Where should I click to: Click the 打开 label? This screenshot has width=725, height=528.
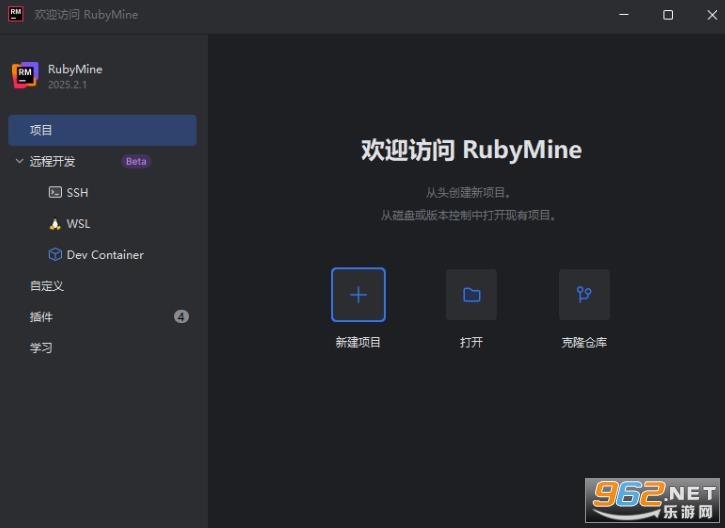(471, 343)
